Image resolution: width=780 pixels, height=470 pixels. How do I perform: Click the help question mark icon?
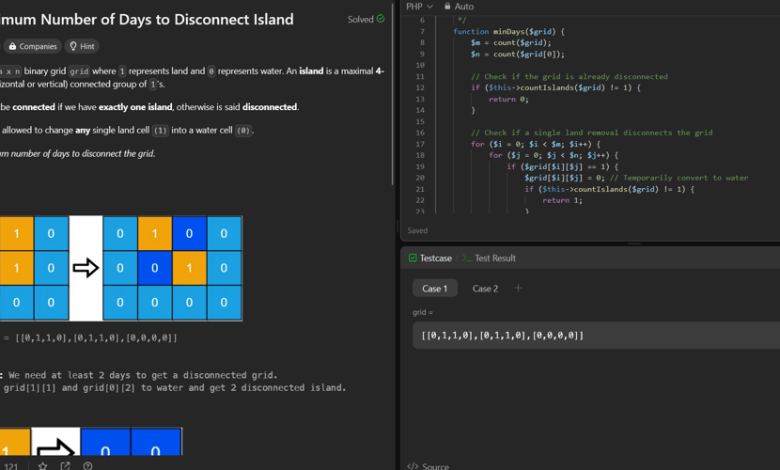(x=88, y=466)
